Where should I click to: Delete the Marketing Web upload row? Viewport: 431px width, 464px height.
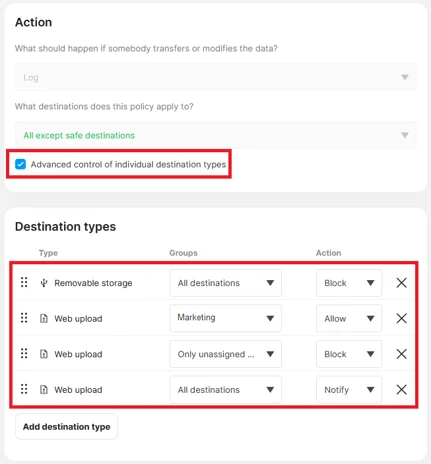tap(401, 318)
